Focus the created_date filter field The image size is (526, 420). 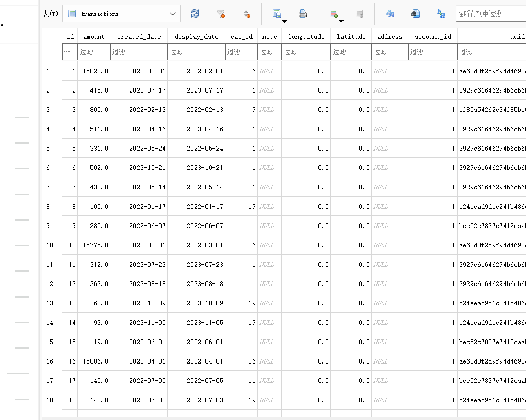pyautogui.click(x=139, y=52)
